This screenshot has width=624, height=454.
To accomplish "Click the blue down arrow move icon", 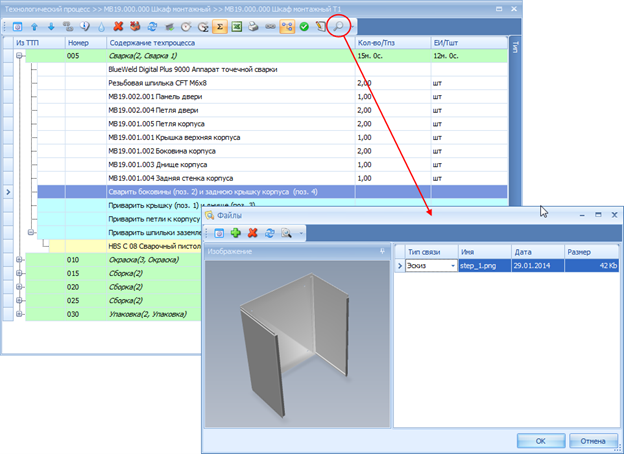I will pos(50,27).
